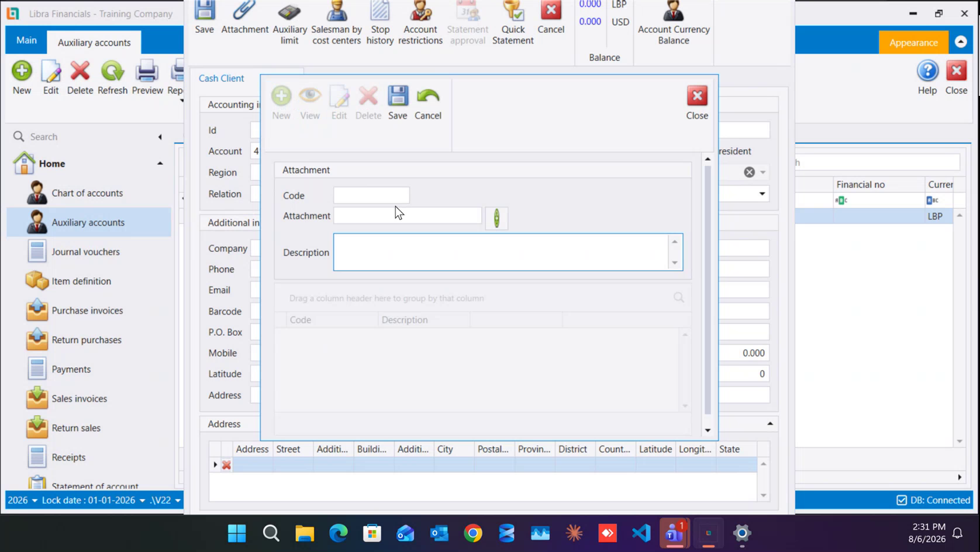Open Visual Studio Code from the taskbar
The width and height of the screenshot is (980, 552).
(641, 533)
